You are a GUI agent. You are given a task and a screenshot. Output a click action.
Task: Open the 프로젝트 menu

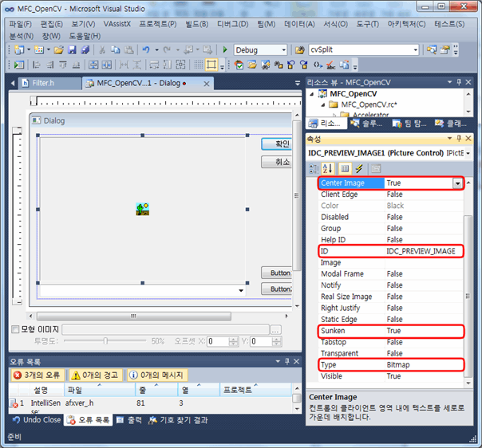(159, 24)
